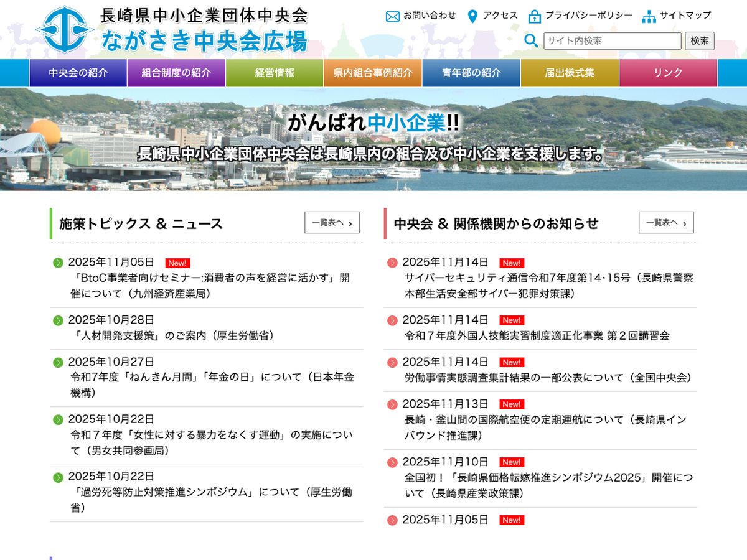Screen dimensions: 747x560
Task: Open 一覧表へ for 中央会 & 関係機関からのお知らせ
Action: 666,223
